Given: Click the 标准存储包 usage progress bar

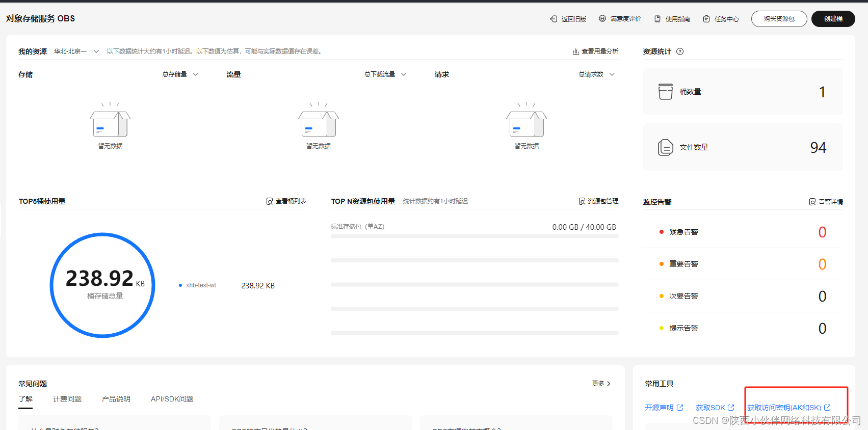Looking at the screenshot, I should (x=475, y=236).
